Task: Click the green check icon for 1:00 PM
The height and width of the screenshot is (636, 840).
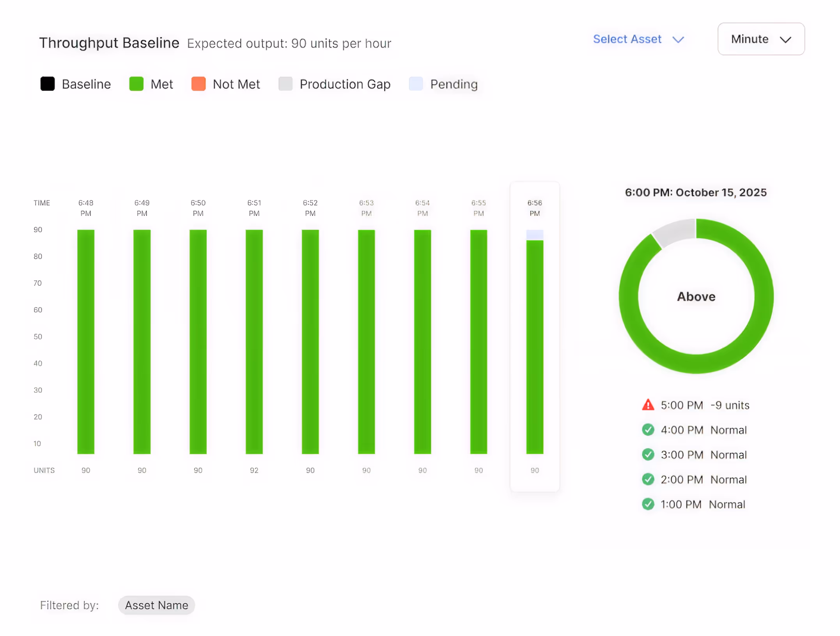Action: (x=648, y=504)
